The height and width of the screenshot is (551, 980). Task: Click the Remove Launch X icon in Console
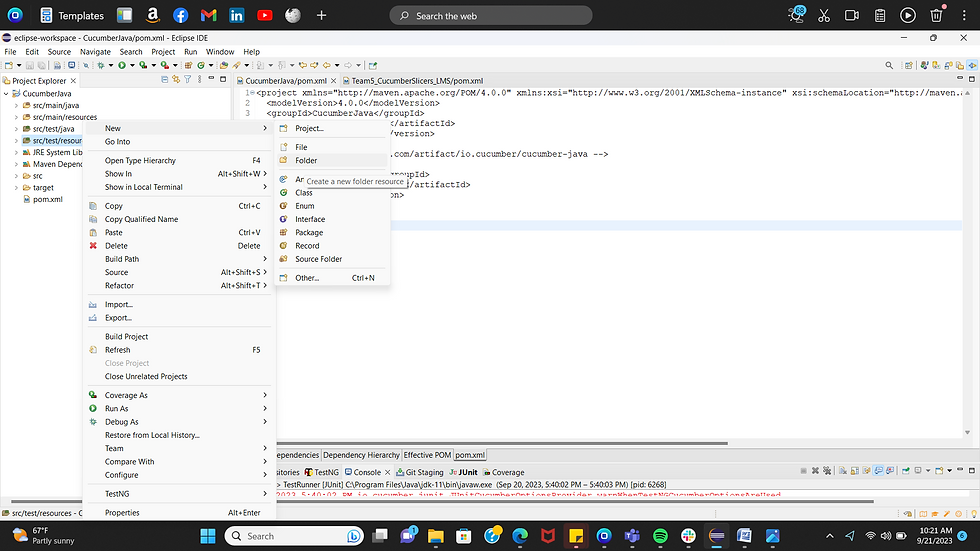(815, 470)
